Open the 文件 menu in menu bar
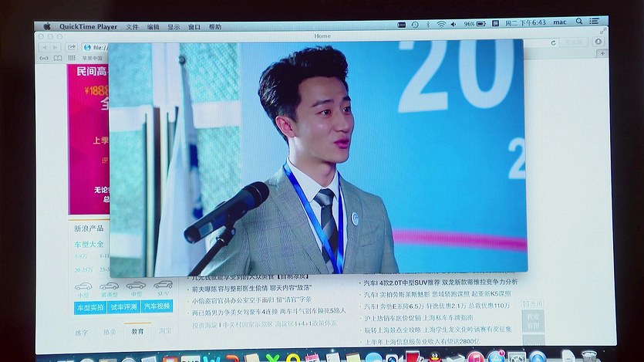Image resolution: width=644 pixels, height=362 pixels. point(133,26)
